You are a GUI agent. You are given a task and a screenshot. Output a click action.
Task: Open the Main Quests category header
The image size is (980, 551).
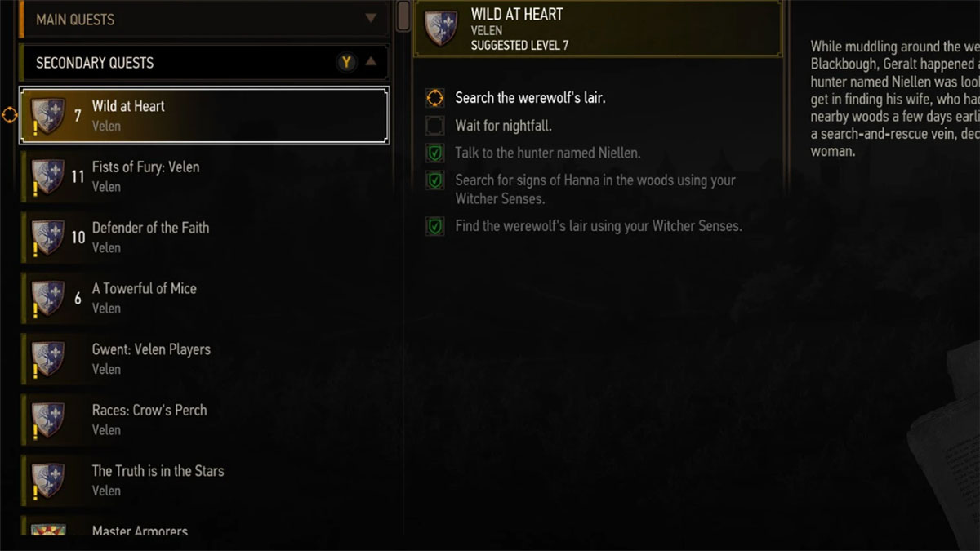click(75, 19)
